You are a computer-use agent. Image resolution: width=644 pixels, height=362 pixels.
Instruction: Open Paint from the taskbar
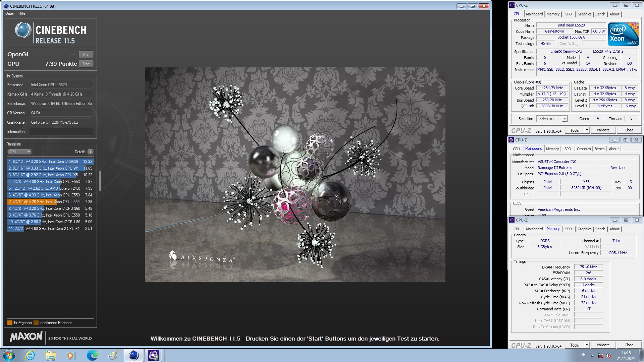(x=113, y=355)
